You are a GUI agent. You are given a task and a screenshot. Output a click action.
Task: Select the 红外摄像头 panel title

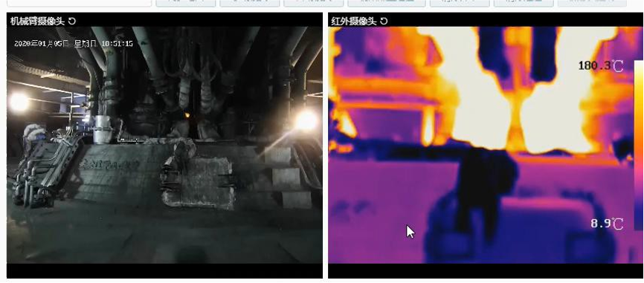(354, 21)
